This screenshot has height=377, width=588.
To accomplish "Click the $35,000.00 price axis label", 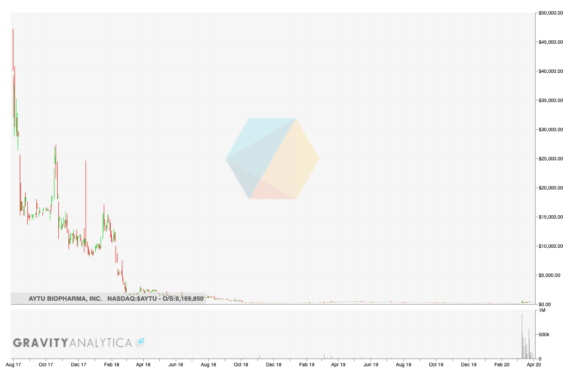I will pos(551,101).
